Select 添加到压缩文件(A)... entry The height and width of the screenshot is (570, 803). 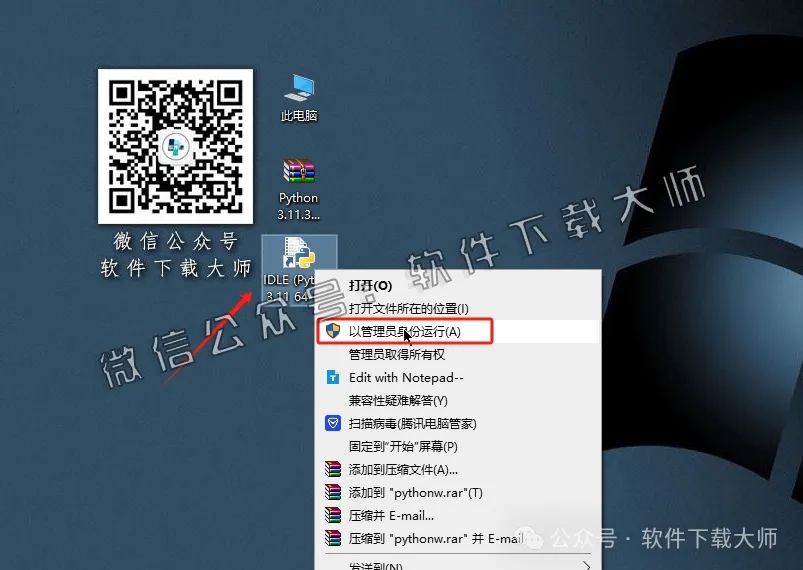click(x=458, y=470)
